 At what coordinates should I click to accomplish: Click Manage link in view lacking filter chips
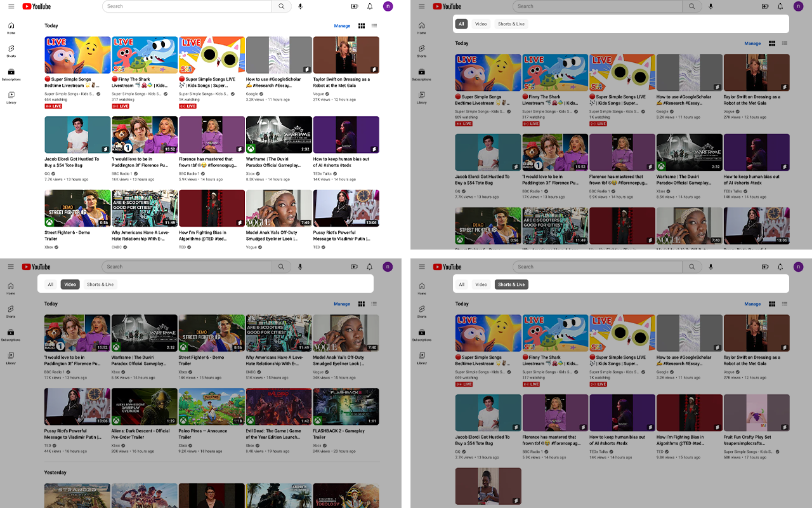coord(342,26)
